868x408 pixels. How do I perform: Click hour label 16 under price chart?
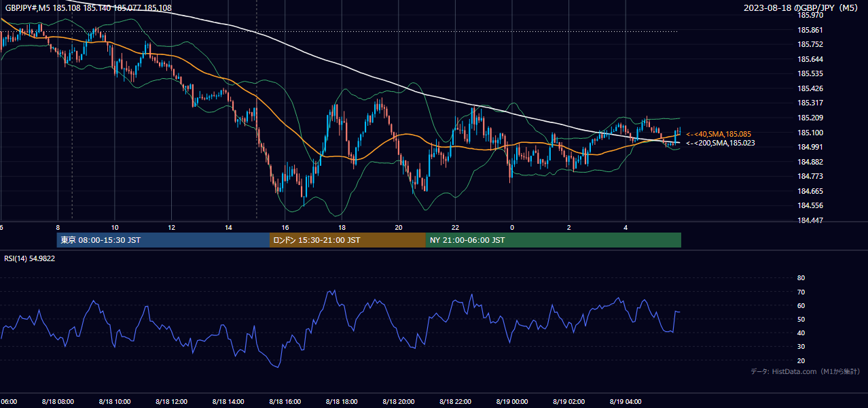pos(285,228)
